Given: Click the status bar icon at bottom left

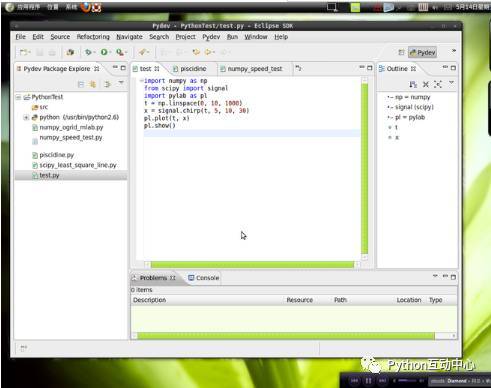Looking at the screenshot, I should pos(23,348).
